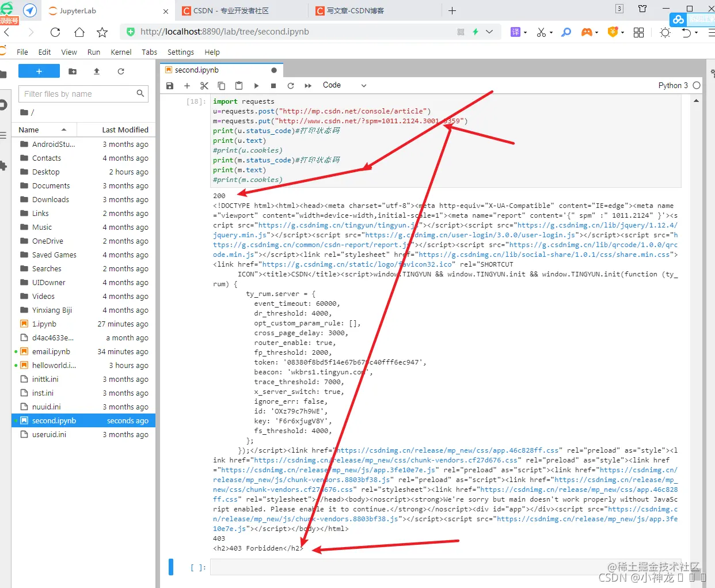Screen dimensions: 715x588
Task: Select the second.ipynb file in browser
Action: coord(83,421)
